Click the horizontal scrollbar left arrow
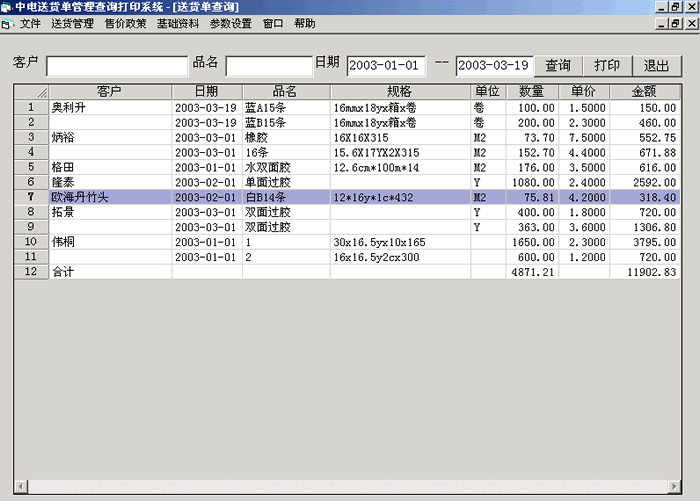The image size is (700, 501). tap(21, 486)
